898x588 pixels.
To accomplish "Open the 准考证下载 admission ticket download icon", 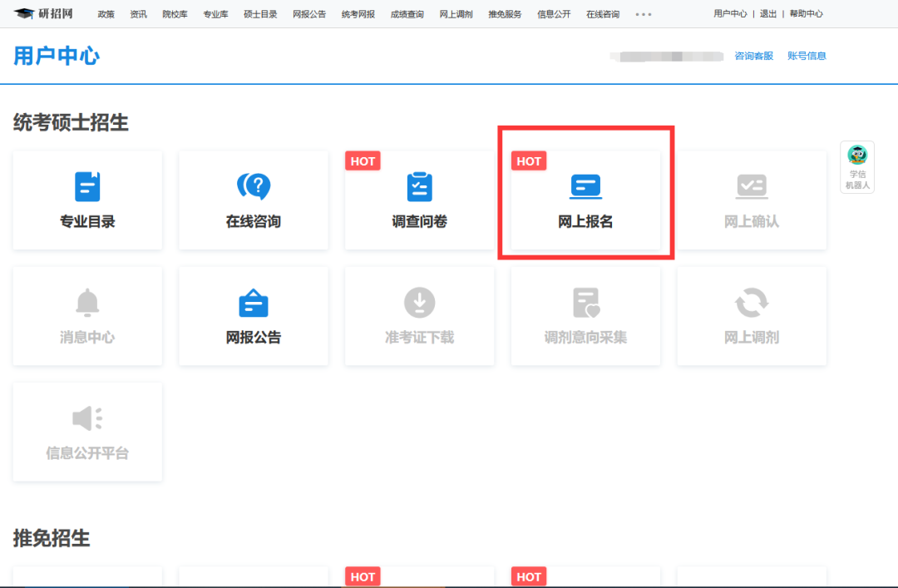I will (x=419, y=316).
